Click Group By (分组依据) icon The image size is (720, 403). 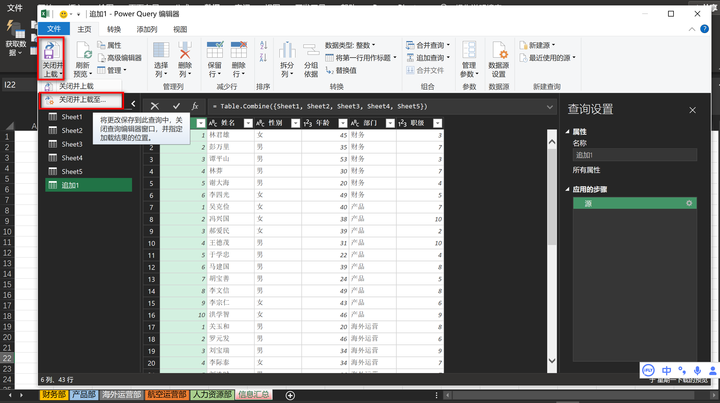coord(311,51)
